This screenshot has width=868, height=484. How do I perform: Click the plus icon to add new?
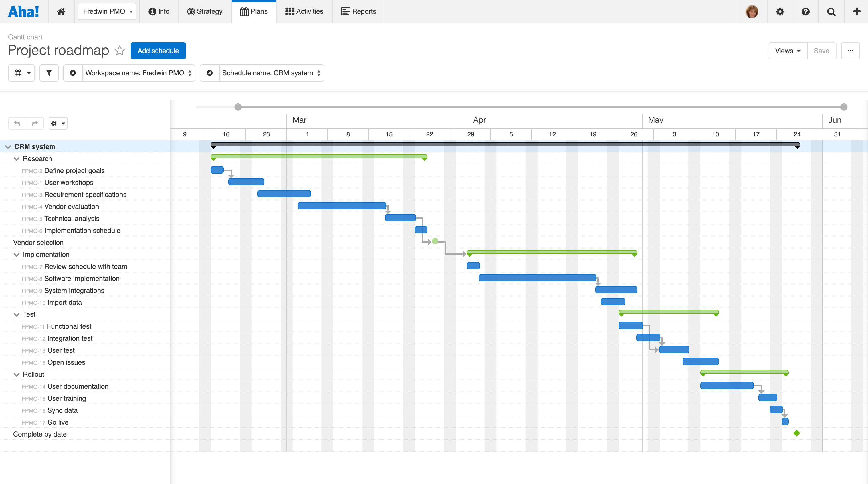tap(857, 11)
